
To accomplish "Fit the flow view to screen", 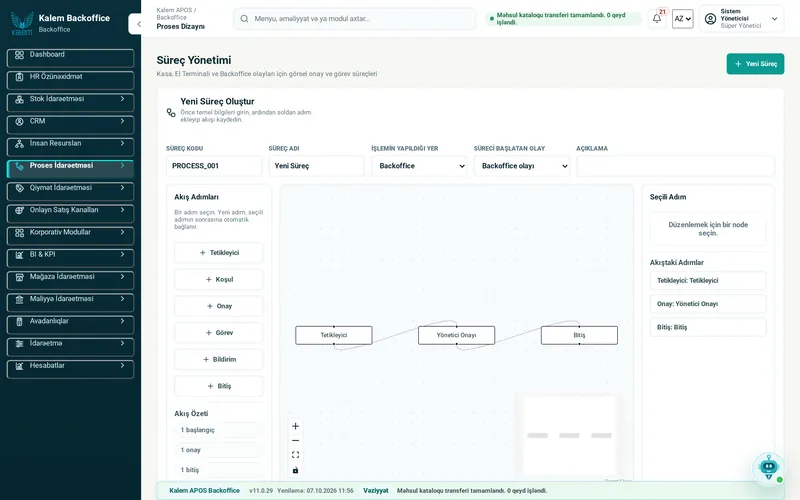I will point(295,455).
